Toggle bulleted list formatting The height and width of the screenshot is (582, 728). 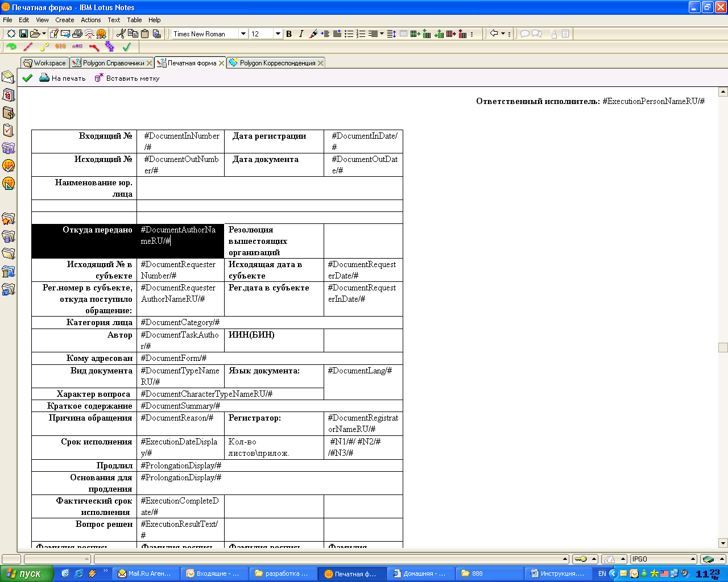[349, 34]
